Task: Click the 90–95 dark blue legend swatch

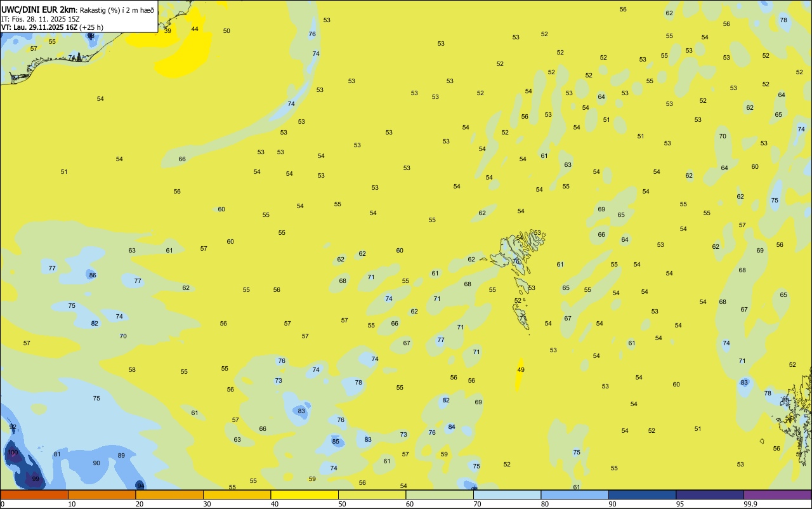Action: click(x=642, y=494)
